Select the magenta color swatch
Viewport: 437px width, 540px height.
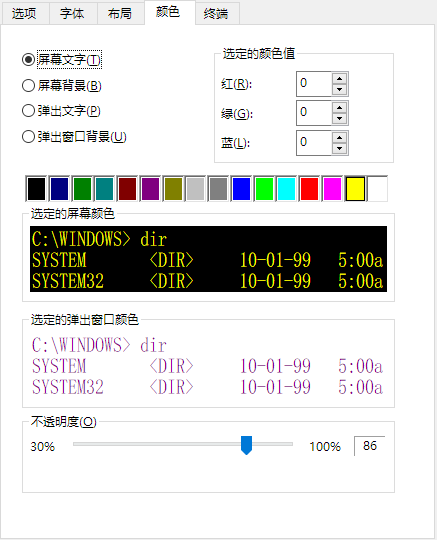tap(332, 189)
